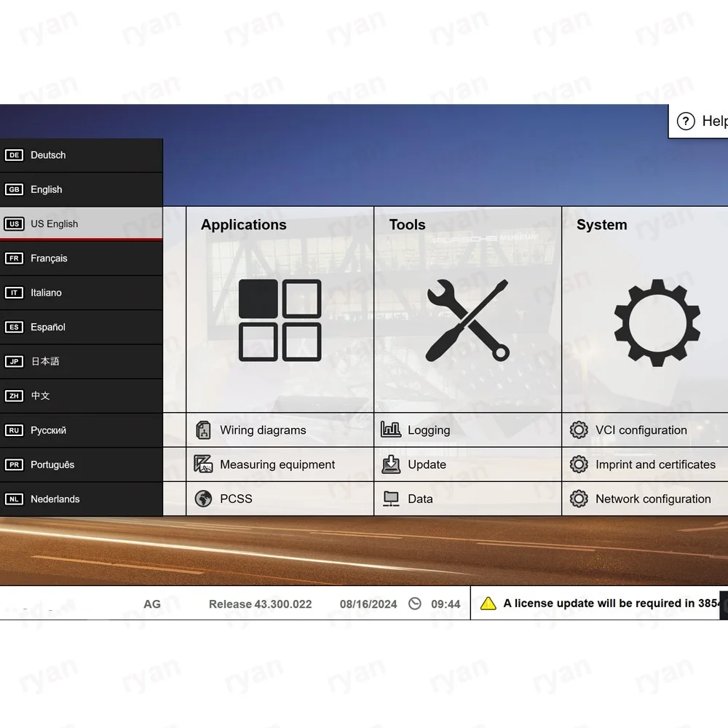Open Network configuration
This screenshot has width=728, height=728.
(x=652, y=499)
